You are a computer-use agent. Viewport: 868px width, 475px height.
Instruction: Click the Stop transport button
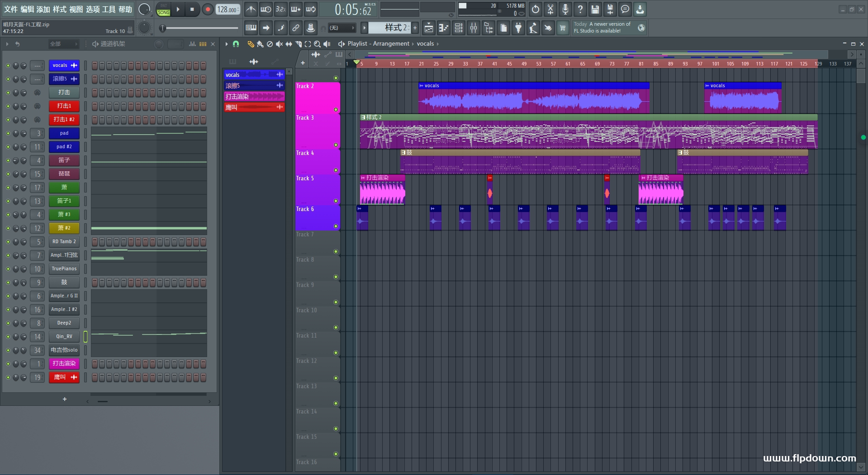tap(192, 9)
